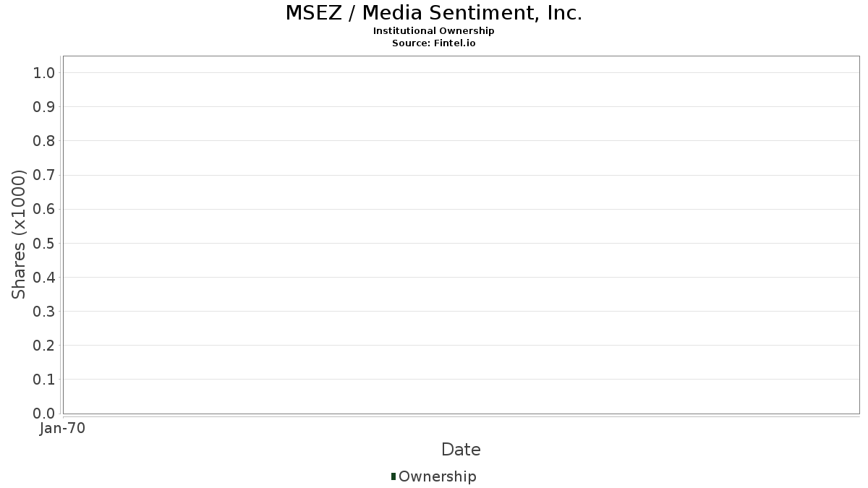Image resolution: width=868 pixels, height=488 pixels.
Task: Click the Date x-axis title
Action: (x=461, y=450)
